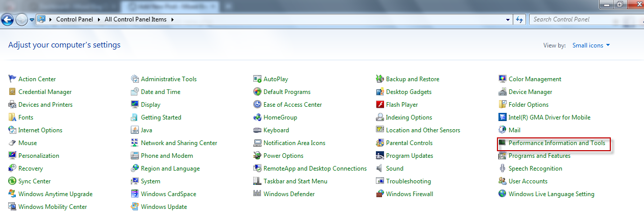644x214 pixels.
Task: Open the Power Options icon
Action: [x=258, y=156]
